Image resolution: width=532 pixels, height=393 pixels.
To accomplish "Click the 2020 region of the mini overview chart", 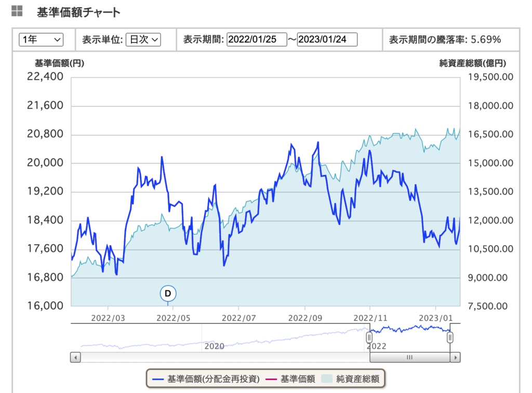I will click(x=213, y=339).
